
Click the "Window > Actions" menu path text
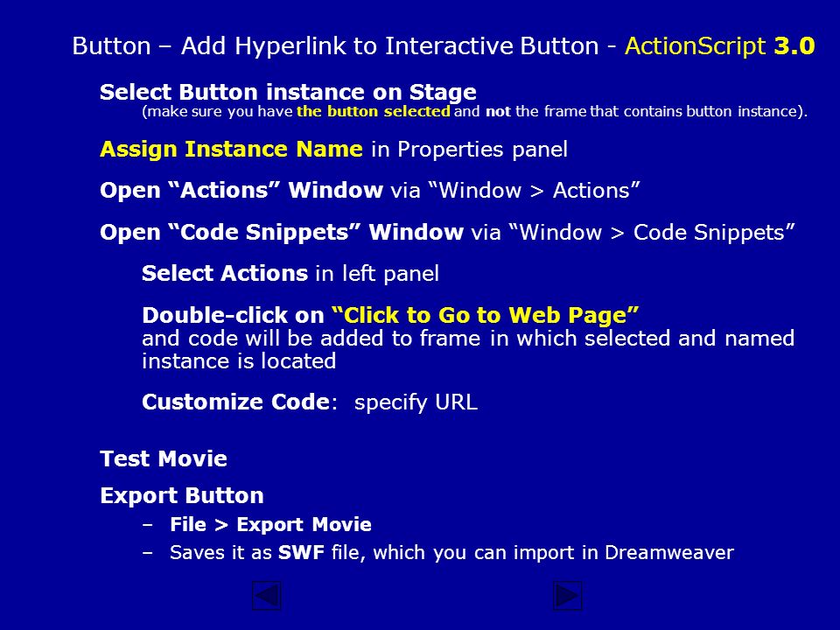click(534, 191)
